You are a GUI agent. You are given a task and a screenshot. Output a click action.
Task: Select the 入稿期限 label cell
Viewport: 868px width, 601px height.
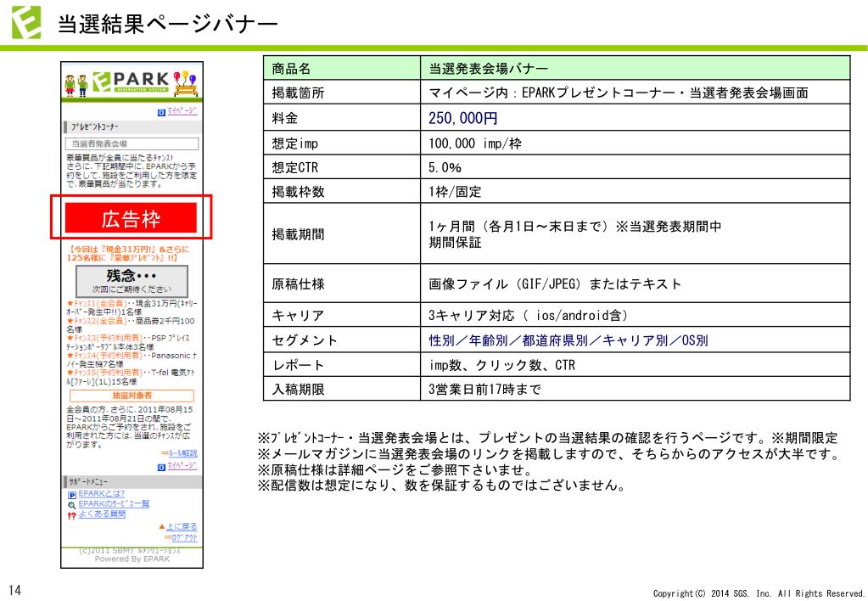(342, 389)
